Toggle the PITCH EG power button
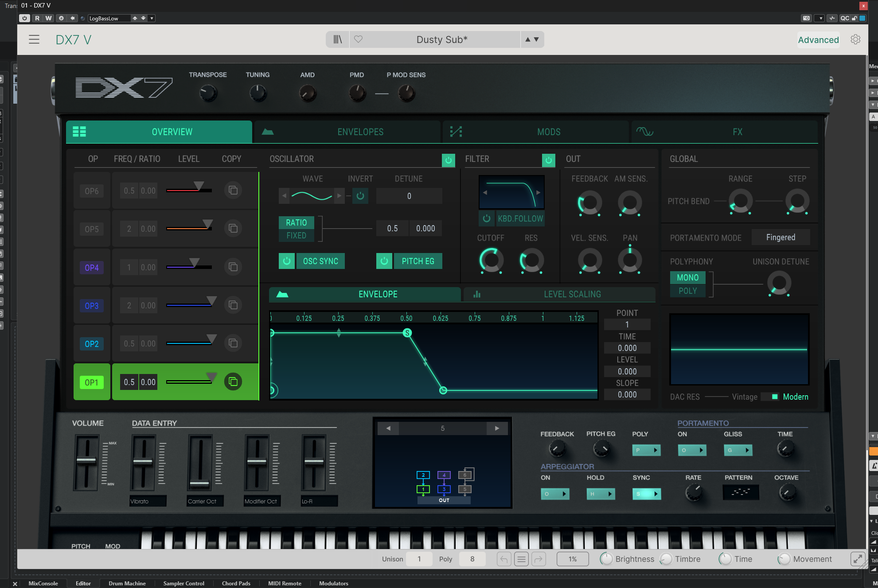 [384, 261]
